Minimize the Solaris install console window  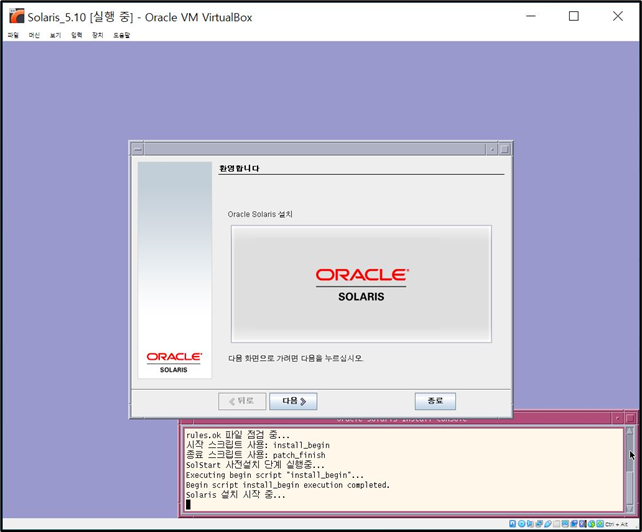617,418
